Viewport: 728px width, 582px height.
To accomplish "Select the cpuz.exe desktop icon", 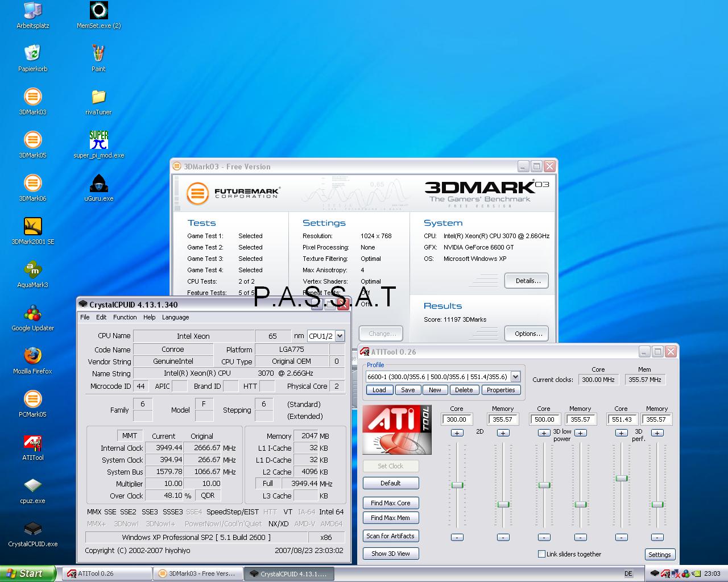I will click(32, 490).
